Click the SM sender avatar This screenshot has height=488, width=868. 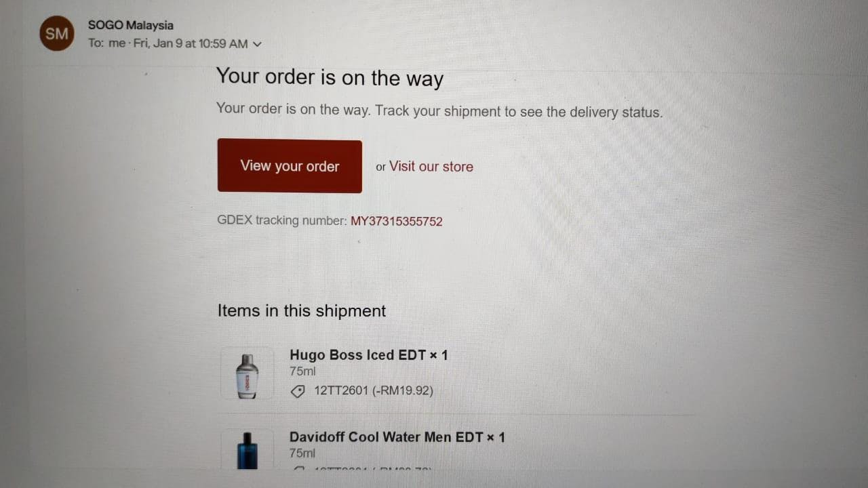(x=56, y=33)
